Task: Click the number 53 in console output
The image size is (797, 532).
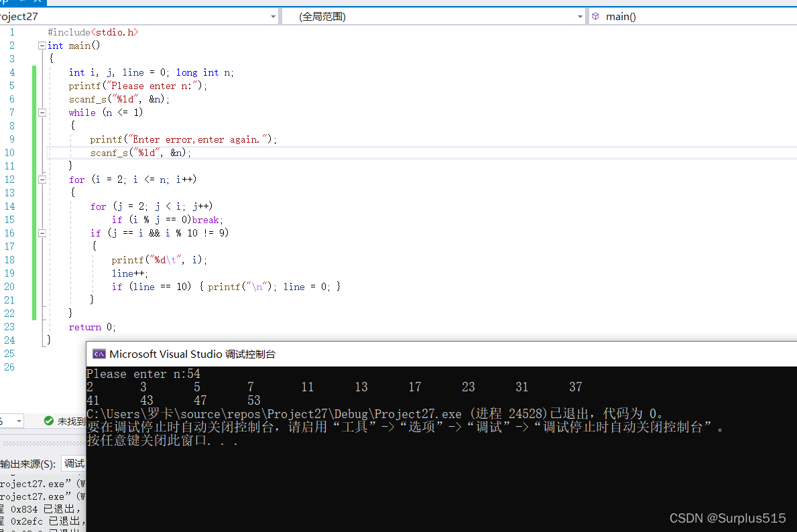Action: click(x=254, y=400)
